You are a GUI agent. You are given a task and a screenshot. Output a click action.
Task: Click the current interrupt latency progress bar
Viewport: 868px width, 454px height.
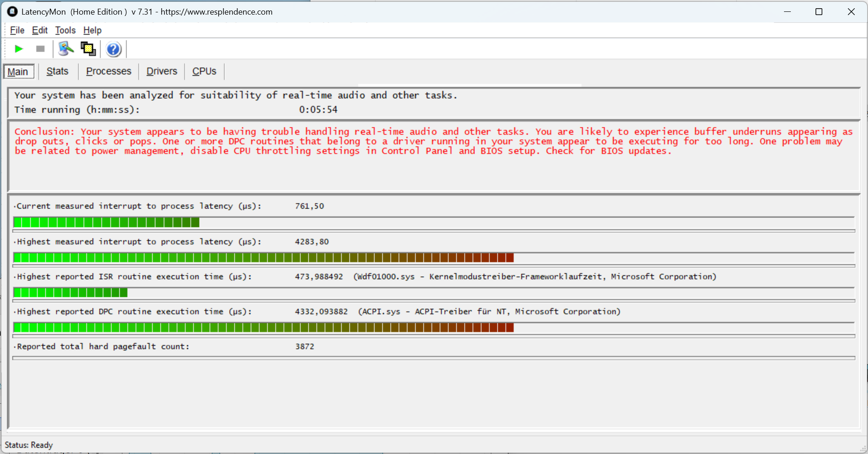tap(434, 222)
